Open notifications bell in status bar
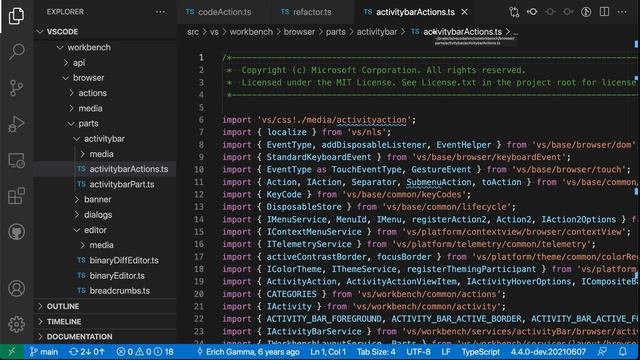 tap(622, 351)
